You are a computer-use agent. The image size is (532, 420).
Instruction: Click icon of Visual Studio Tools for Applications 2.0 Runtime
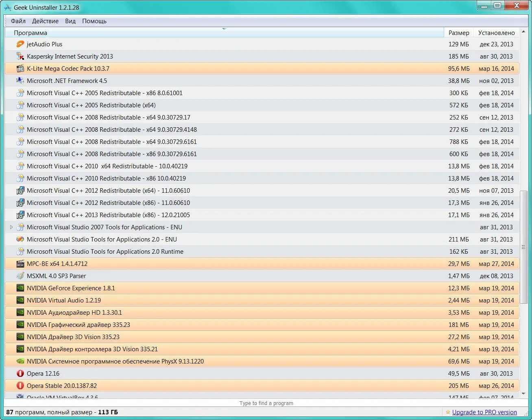click(20, 251)
